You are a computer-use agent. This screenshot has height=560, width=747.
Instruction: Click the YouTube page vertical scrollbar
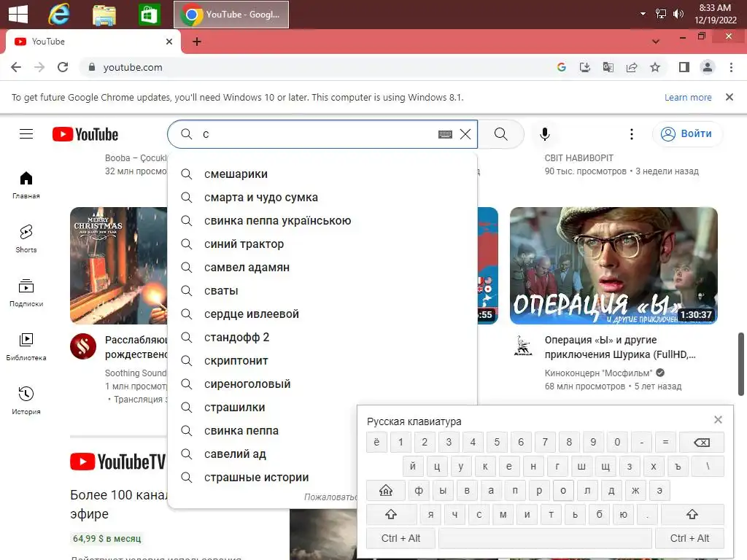click(x=741, y=365)
